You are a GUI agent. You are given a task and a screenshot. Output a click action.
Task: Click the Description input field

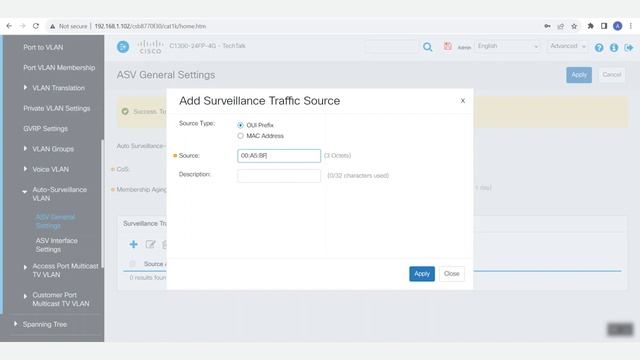[279, 176]
